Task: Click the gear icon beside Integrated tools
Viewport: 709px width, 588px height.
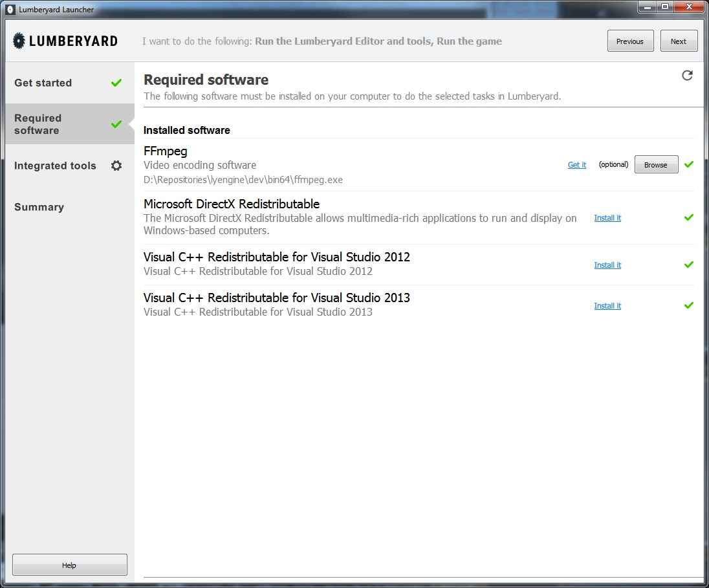Action: coord(116,166)
